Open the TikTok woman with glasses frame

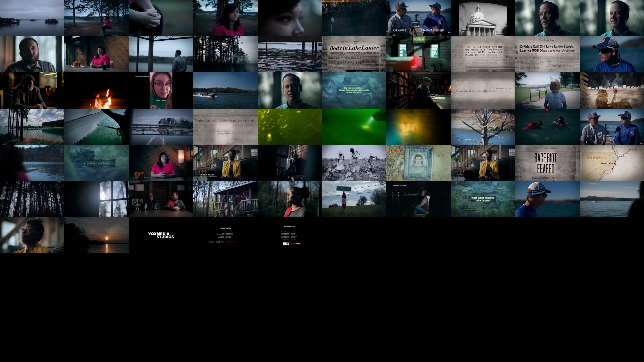pos(161,90)
